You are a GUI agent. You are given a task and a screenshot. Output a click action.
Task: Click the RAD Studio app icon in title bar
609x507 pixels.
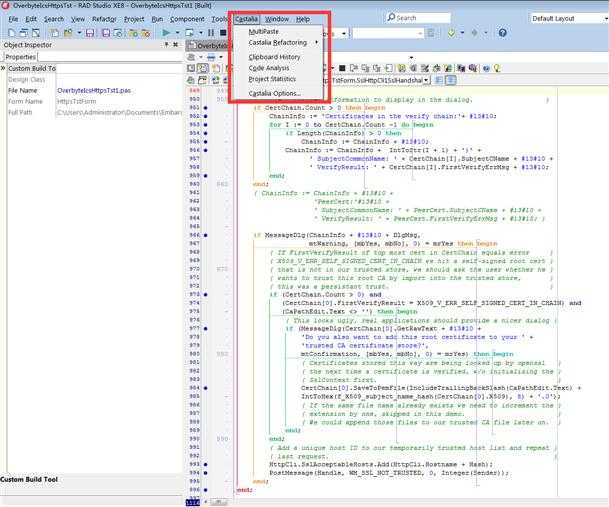(x=5, y=5)
